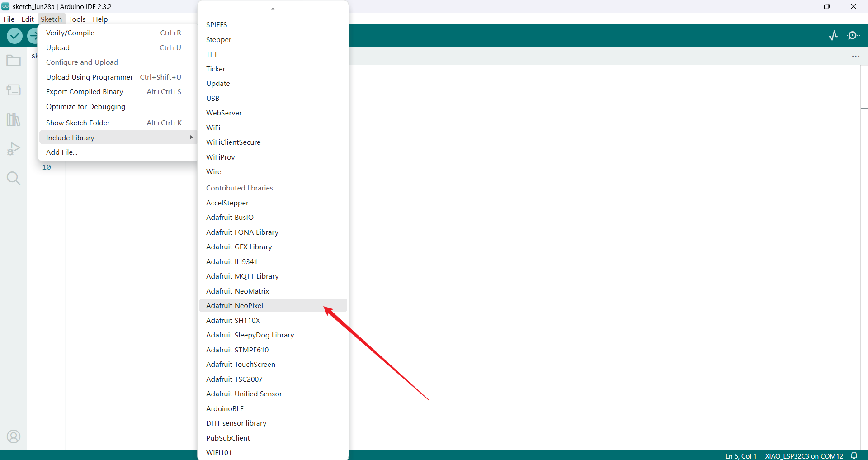Include the Stepper library
Image resolution: width=868 pixels, height=460 pixels.
(x=273, y=40)
